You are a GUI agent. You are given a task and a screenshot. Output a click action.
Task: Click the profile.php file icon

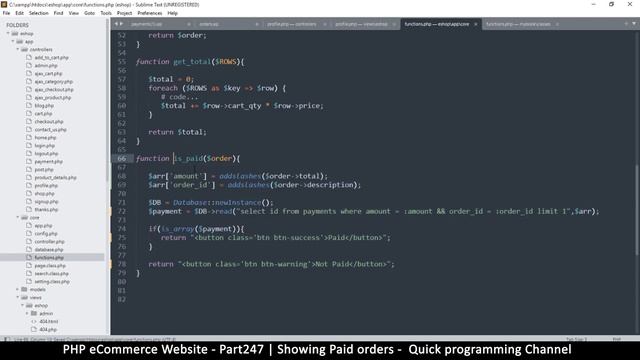(29, 185)
